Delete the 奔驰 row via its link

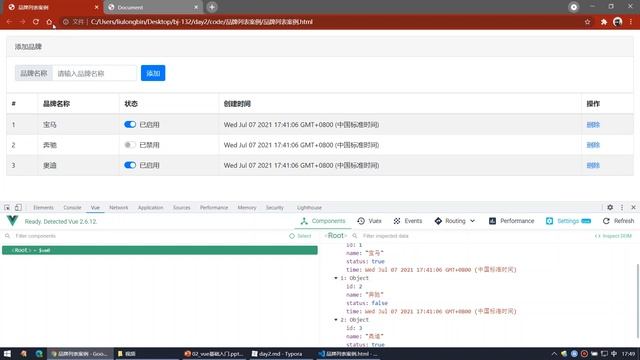pyautogui.click(x=593, y=145)
